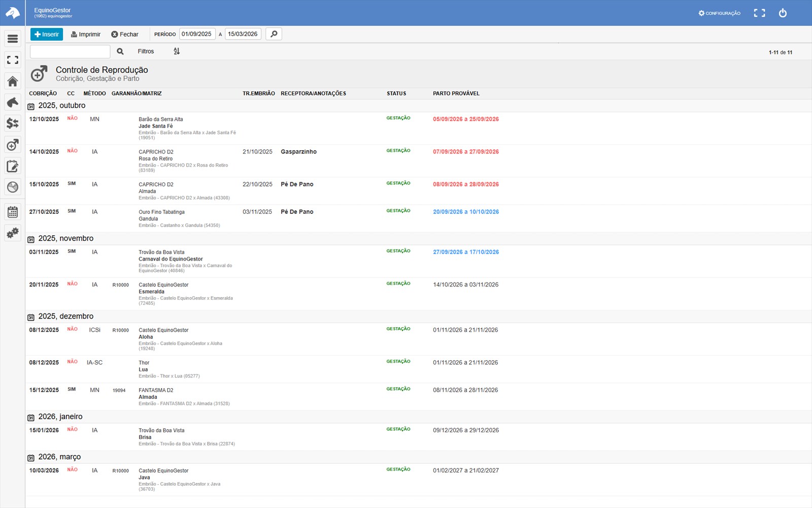This screenshot has height=508, width=812.
Task: Open the pie chart reports icon
Action: (13, 187)
